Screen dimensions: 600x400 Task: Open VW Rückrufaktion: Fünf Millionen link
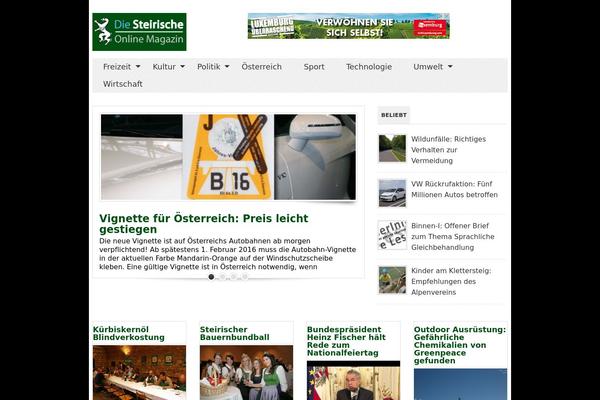(454, 189)
